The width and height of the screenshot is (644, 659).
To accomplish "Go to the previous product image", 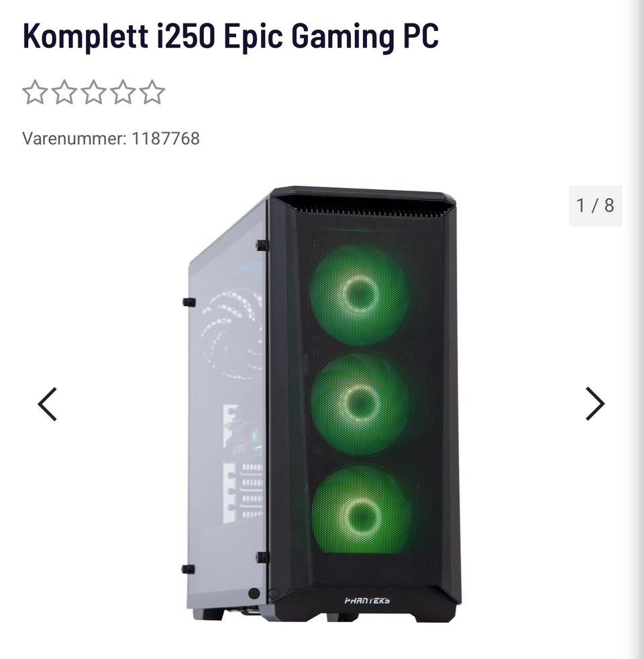I will [x=47, y=404].
